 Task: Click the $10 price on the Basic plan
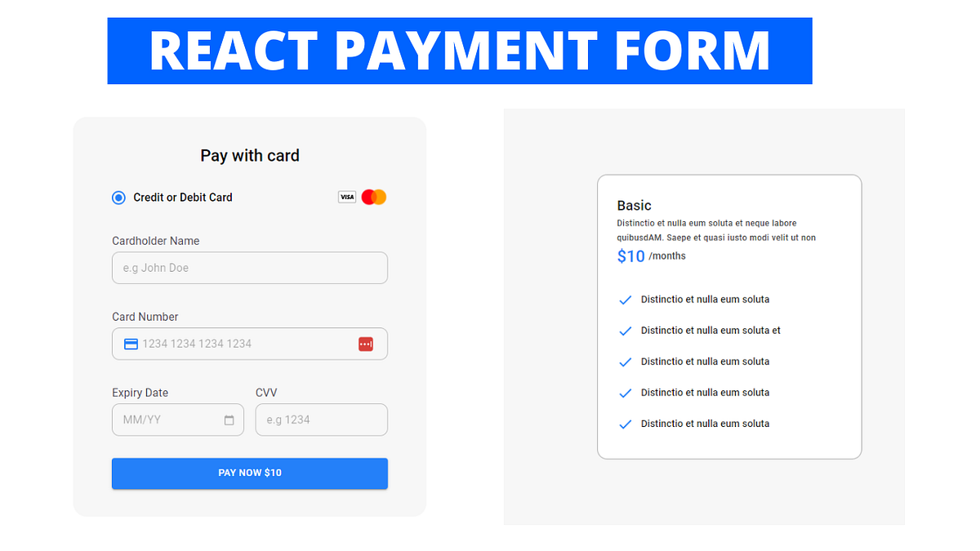click(629, 256)
